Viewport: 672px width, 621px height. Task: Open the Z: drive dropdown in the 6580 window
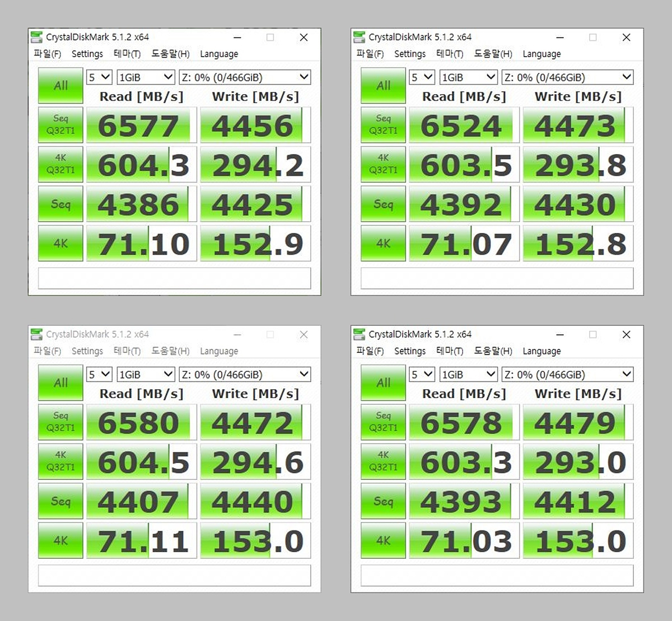(245, 375)
